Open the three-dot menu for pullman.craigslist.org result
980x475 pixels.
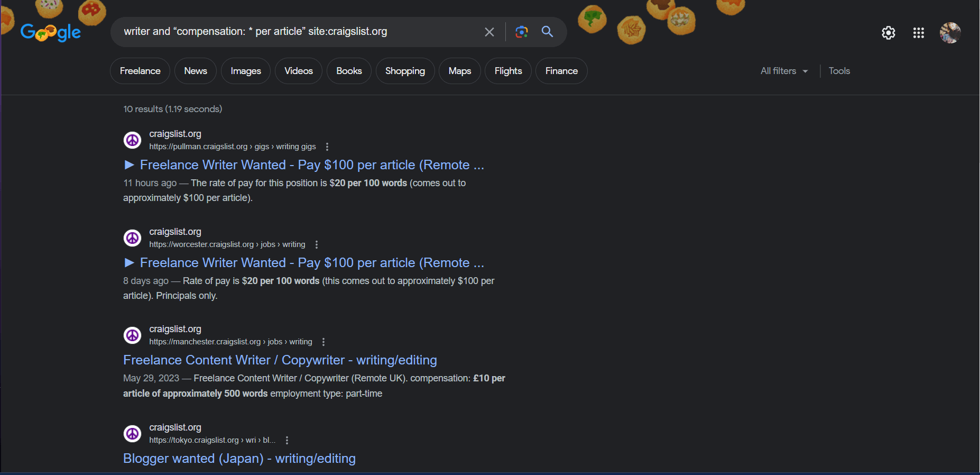[327, 147]
